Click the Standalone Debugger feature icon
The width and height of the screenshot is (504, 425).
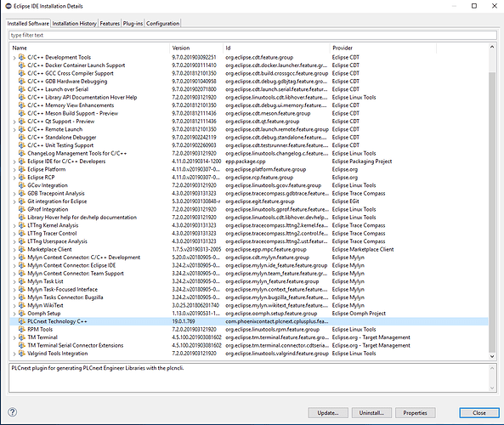(x=22, y=137)
